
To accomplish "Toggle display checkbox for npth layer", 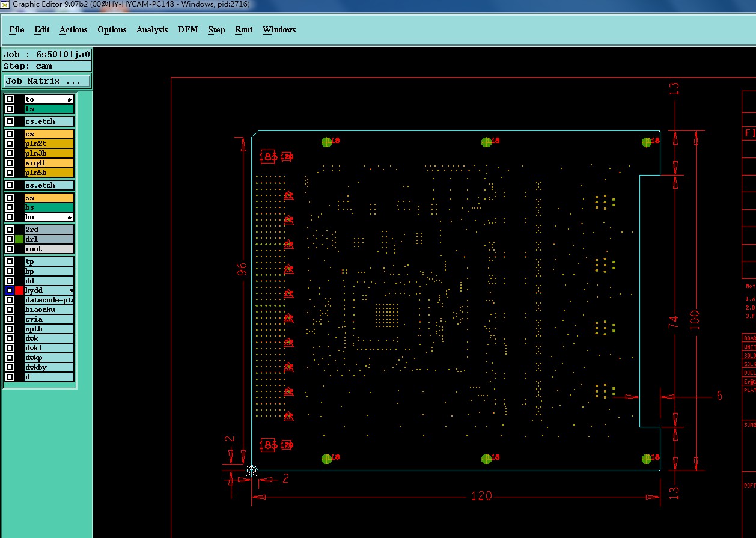I will tap(10, 329).
